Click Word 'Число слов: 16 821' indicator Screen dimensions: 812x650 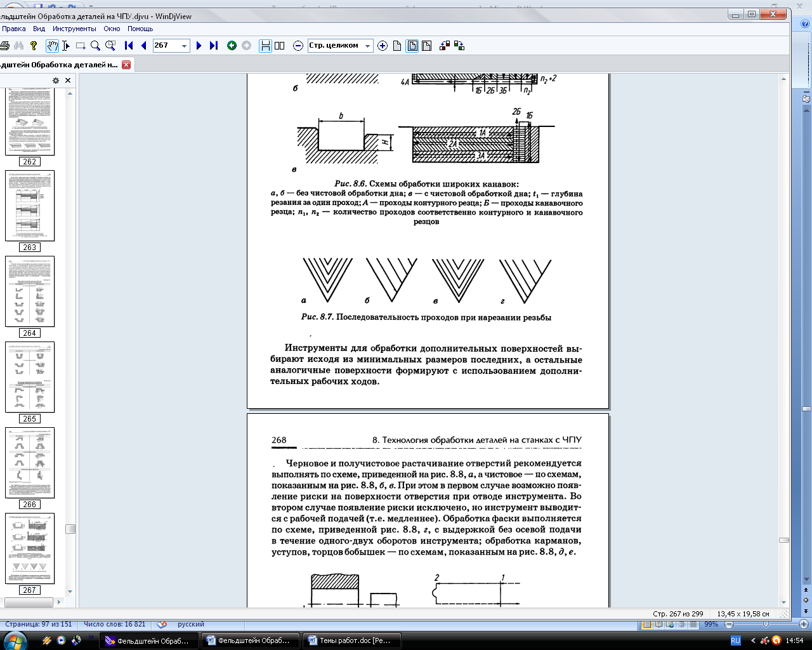point(114,625)
